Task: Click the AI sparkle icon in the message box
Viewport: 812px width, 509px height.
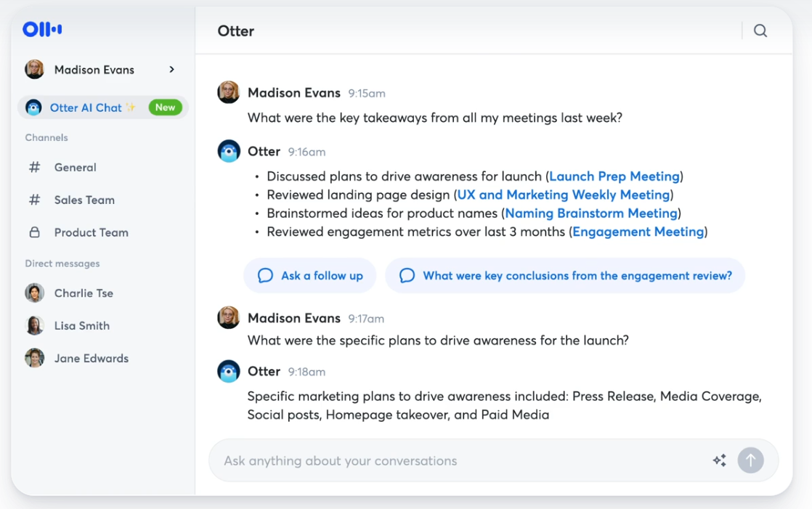Action: point(719,460)
